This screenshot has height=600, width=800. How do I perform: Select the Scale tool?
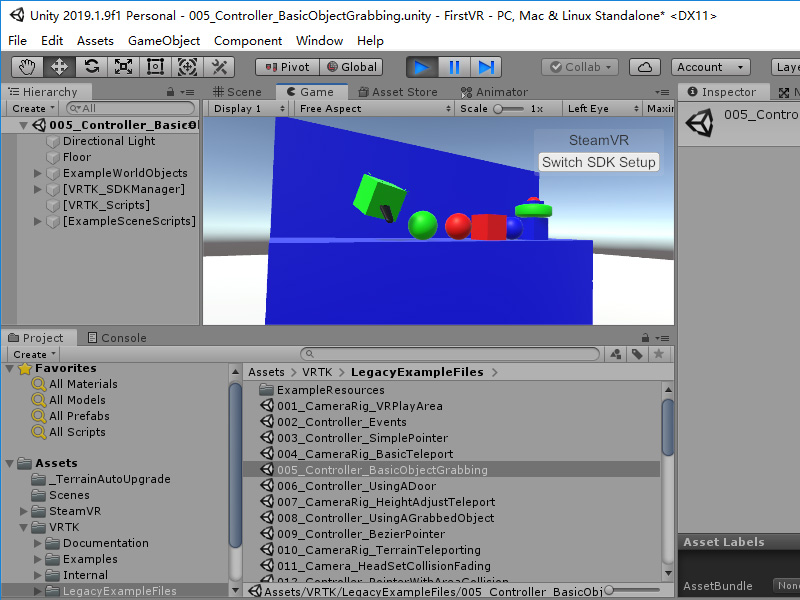[123, 67]
